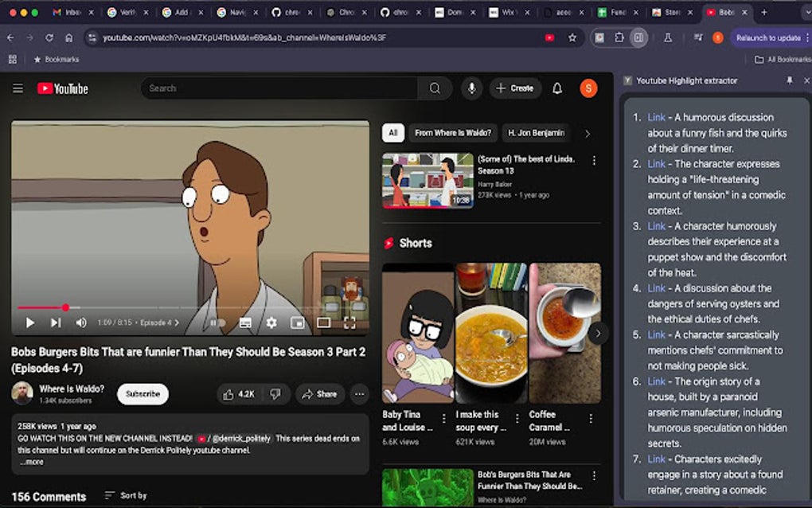Open the Sort by comments dropdown
The height and width of the screenshot is (508, 812).
click(126, 495)
